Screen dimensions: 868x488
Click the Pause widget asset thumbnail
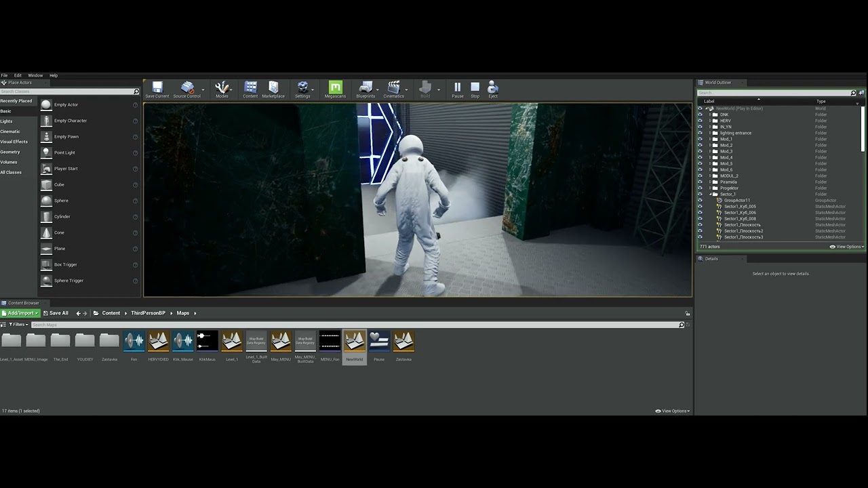click(x=379, y=341)
